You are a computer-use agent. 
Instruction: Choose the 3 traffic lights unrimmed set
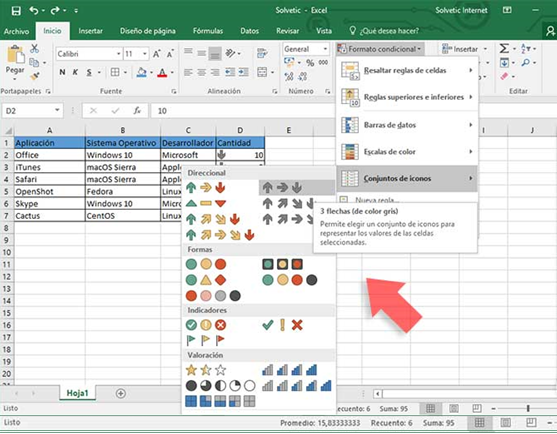(x=206, y=264)
